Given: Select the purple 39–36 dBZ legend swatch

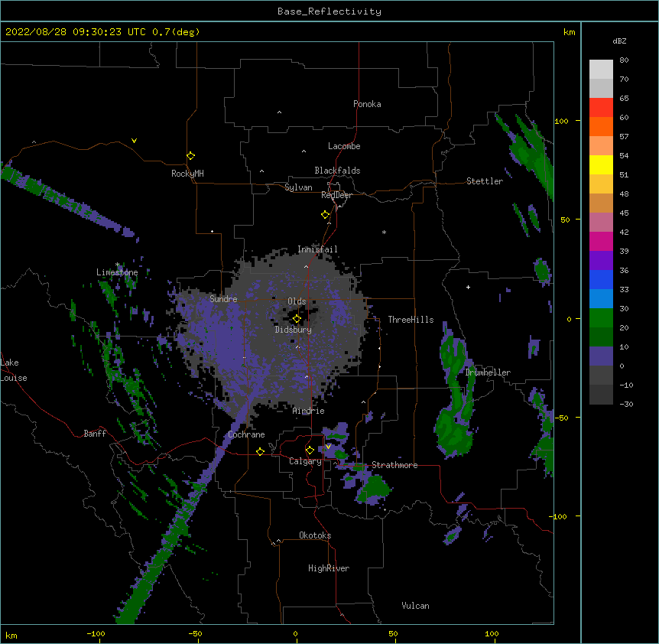Looking at the screenshot, I should (x=601, y=260).
